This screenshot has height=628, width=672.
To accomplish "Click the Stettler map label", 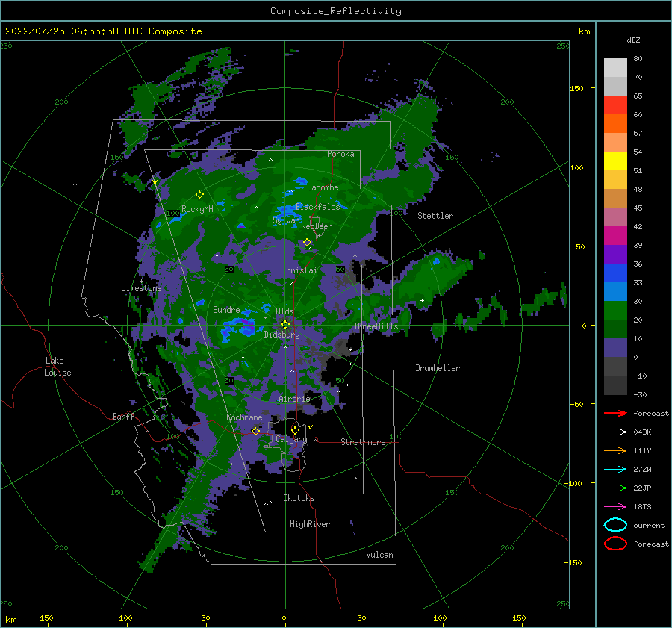I will pos(435,216).
